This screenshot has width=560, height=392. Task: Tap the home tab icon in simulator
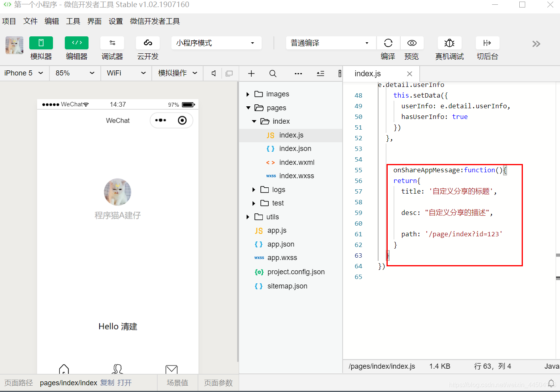click(64, 369)
